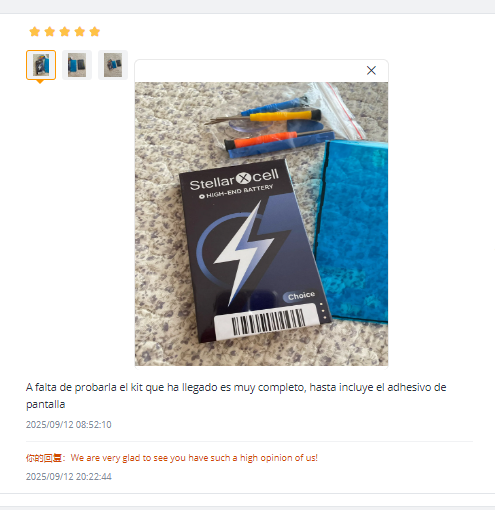Click the blue adhesive sheet in photo
Viewport: 495px width, 510px height.
(x=353, y=232)
